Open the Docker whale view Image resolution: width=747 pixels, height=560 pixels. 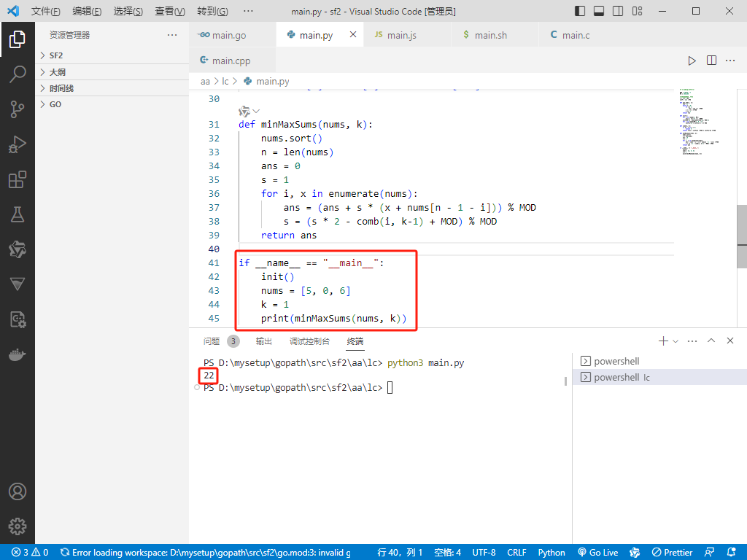[x=18, y=355]
